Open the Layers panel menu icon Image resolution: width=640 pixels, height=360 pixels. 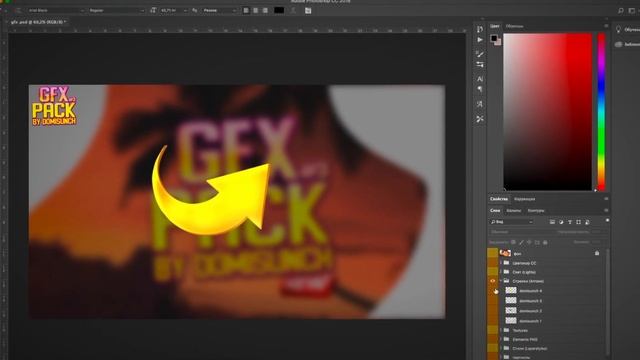pyautogui.click(x=606, y=210)
